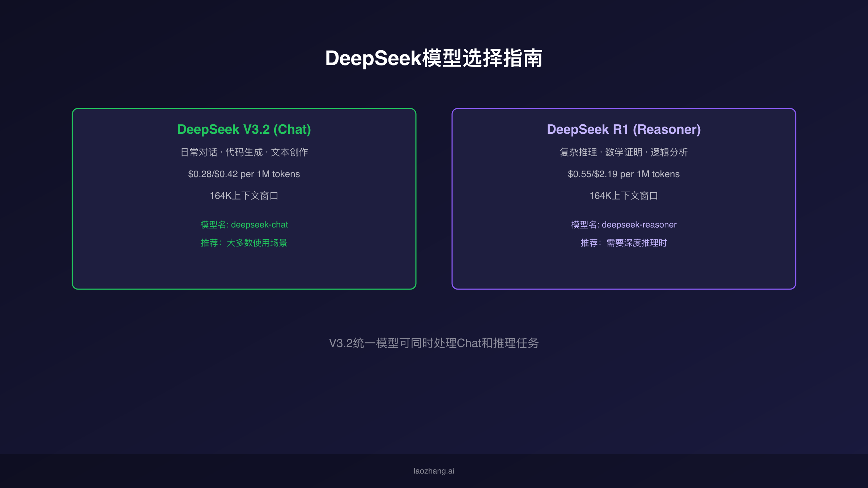The height and width of the screenshot is (488, 868).
Task: Click the 模型名: deepseek-chat text
Action: 244,224
